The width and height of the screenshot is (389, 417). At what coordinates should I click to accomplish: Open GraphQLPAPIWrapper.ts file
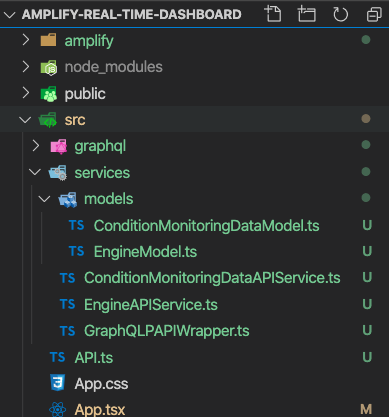coord(166,331)
